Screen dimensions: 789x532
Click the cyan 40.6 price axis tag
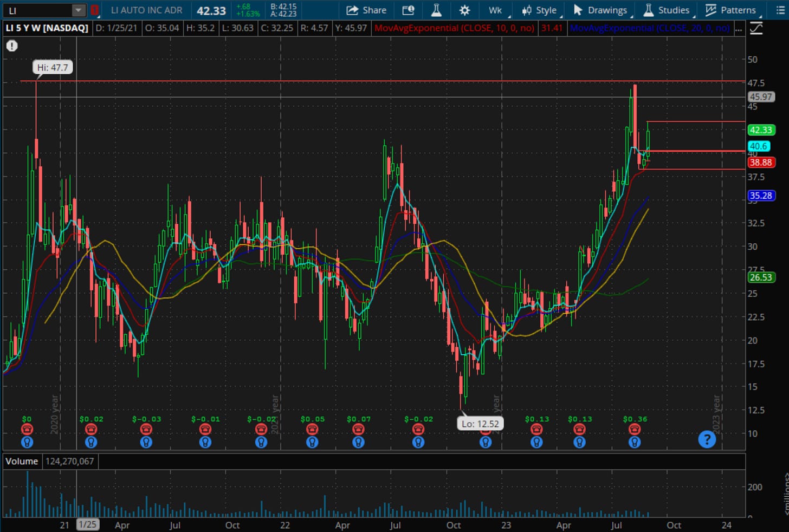759,146
